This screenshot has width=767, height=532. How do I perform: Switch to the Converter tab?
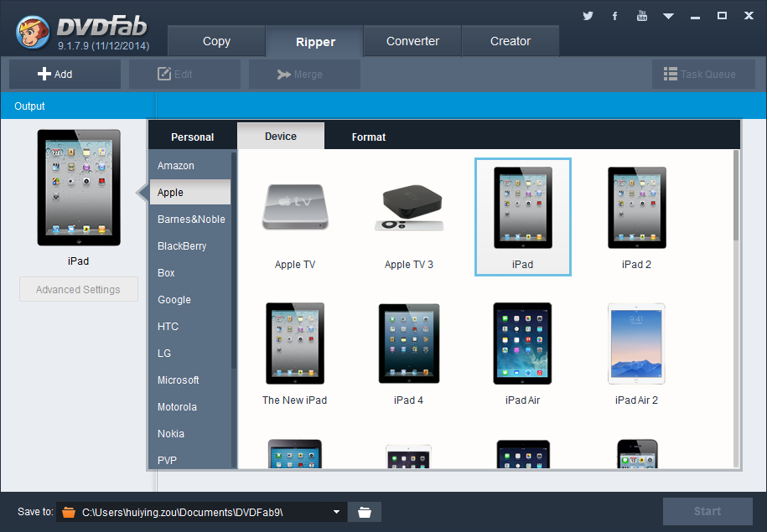(412, 42)
